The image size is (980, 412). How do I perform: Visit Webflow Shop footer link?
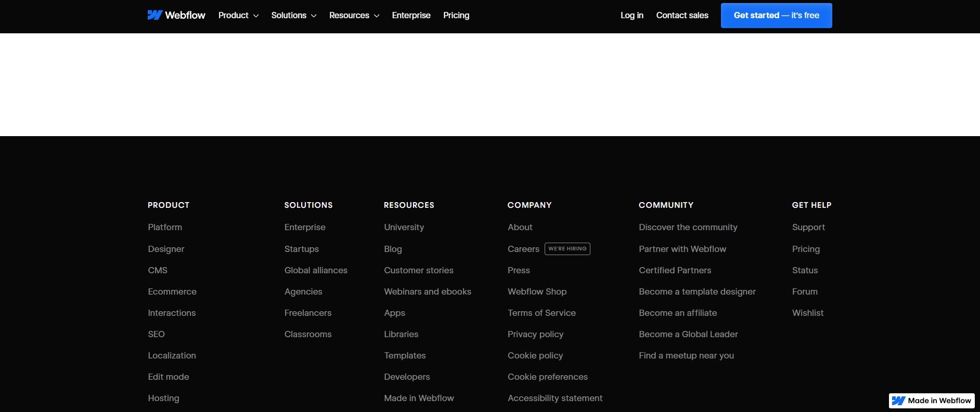[537, 291]
